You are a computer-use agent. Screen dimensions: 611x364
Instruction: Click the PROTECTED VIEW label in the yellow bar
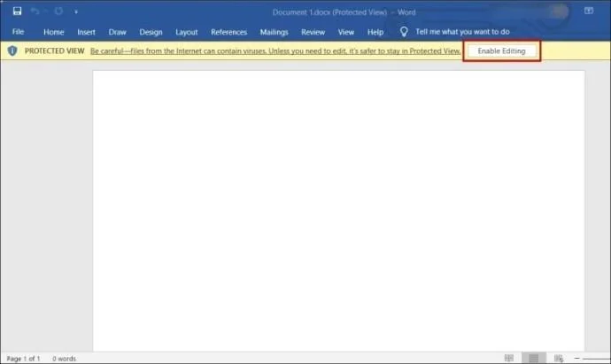55,51
